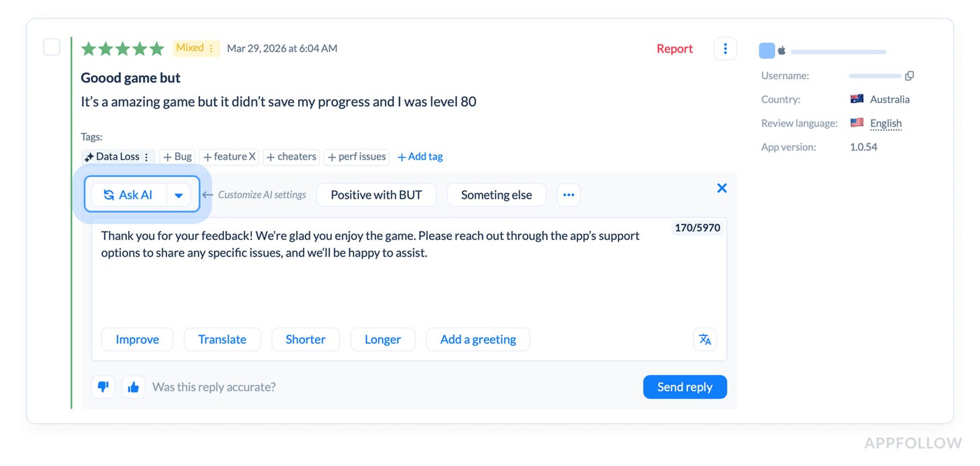980x466 pixels.
Task: Select the review checkbox
Action: coord(52,47)
